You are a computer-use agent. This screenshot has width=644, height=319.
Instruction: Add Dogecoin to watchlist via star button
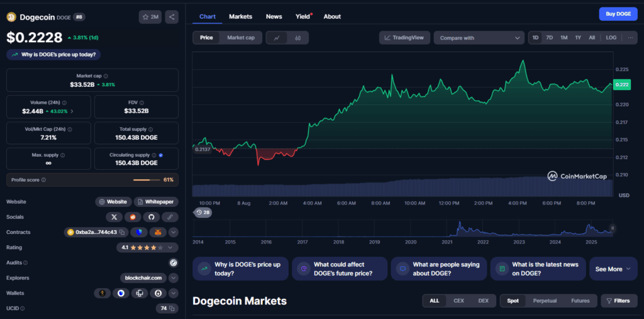point(150,17)
